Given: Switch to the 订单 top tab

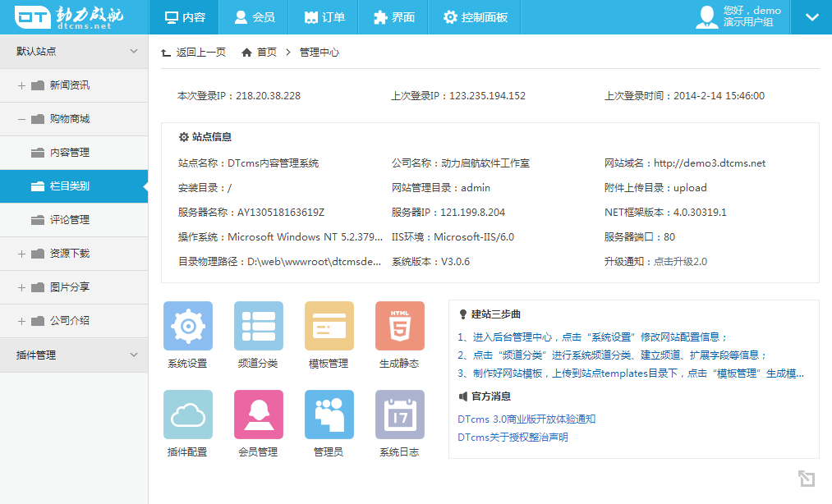Looking at the screenshot, I should tap(324, 17).
